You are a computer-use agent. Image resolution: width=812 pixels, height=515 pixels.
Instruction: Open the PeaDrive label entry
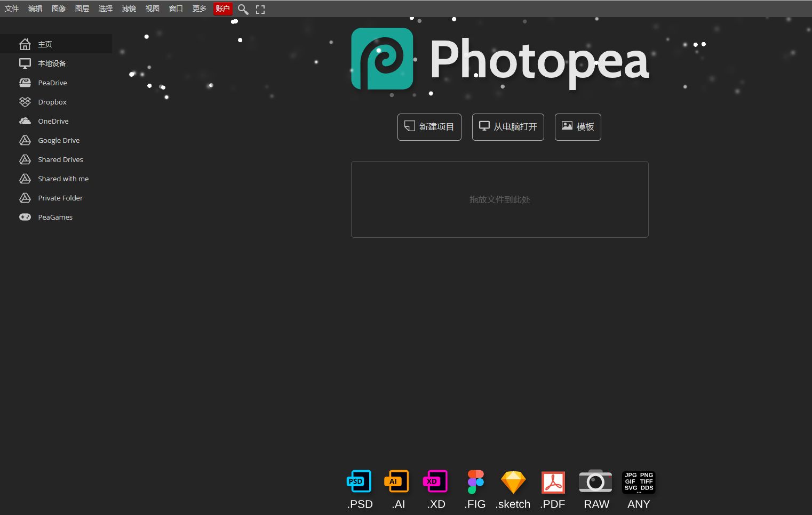pos(52,83)
